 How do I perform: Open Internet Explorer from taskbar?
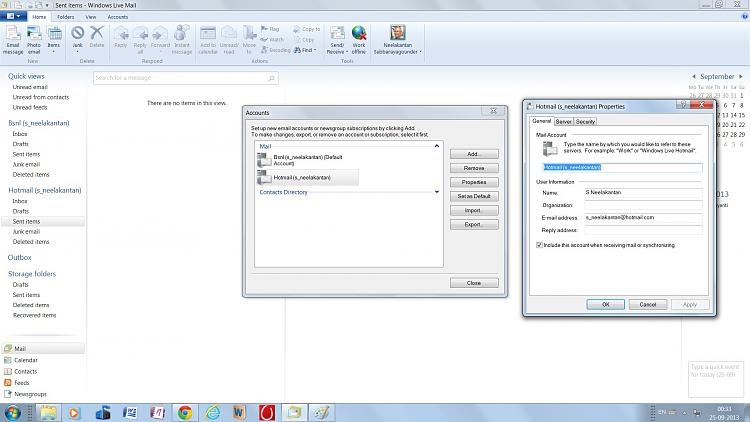coord(212,412)
